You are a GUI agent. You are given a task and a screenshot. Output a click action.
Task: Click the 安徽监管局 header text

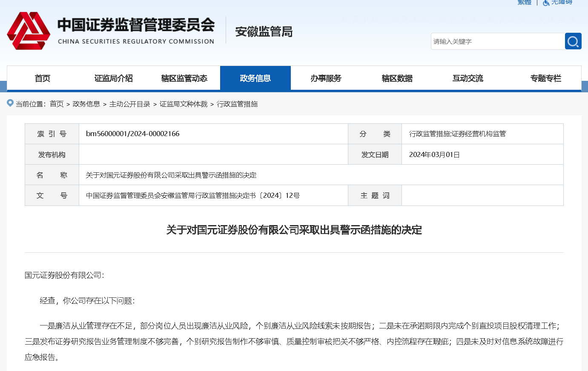coord(264,32)
